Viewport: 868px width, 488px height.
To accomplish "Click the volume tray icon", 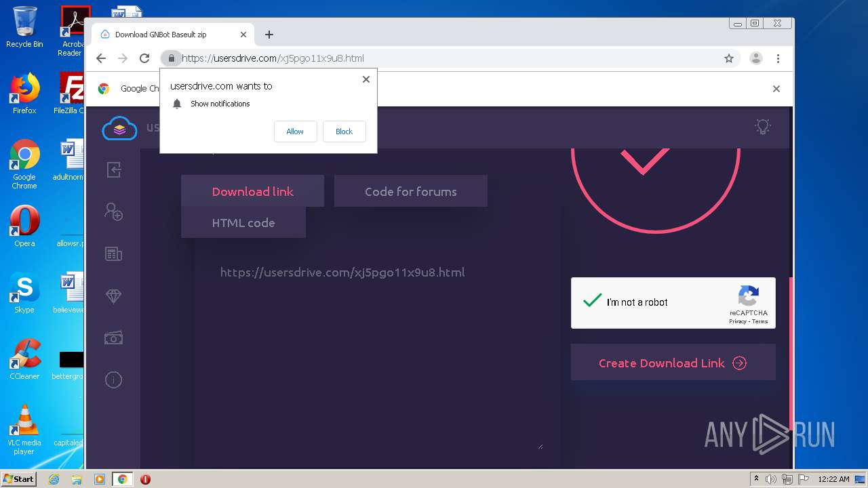I will tap(771, 479).
